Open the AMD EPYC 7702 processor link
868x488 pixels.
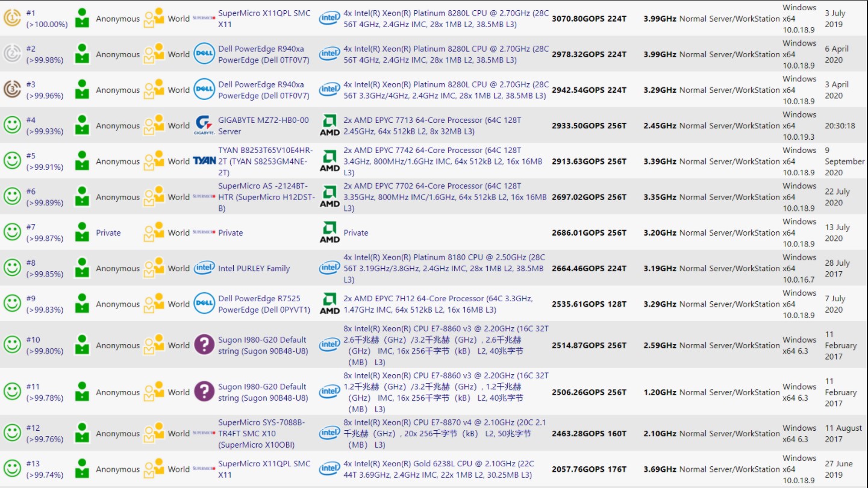pos(445,197)
